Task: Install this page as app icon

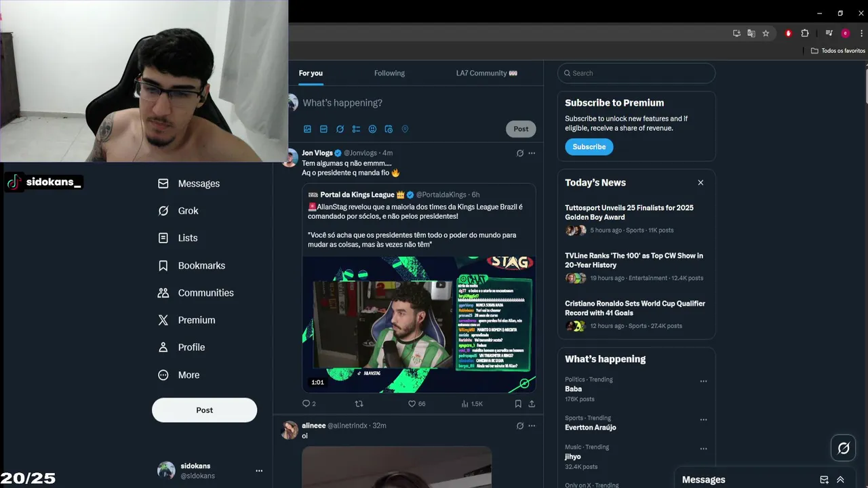Action: coord(736,33)
